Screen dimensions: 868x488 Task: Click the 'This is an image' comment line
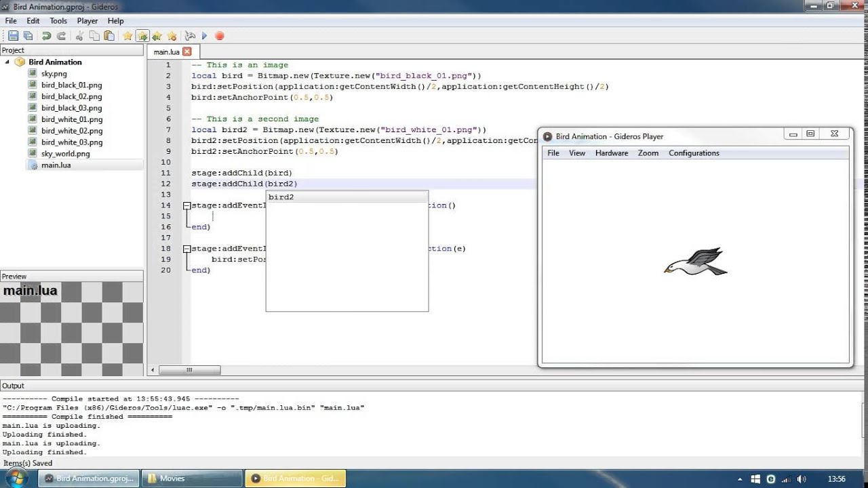(x=239, y=65)
